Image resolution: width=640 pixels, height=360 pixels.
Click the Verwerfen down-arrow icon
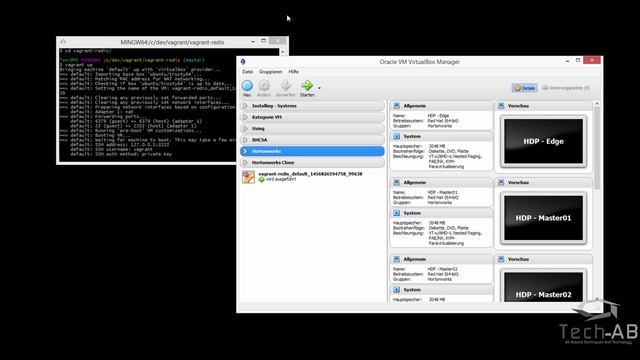[x=286, y=86]
